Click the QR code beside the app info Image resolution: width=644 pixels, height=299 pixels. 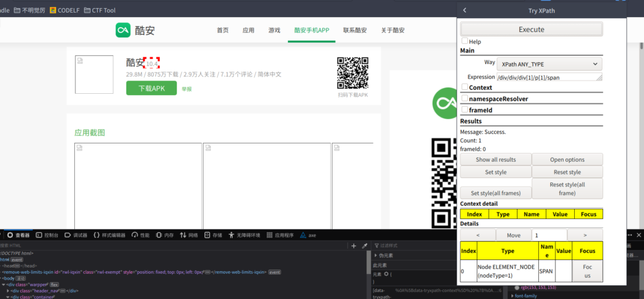coord(353,73)
